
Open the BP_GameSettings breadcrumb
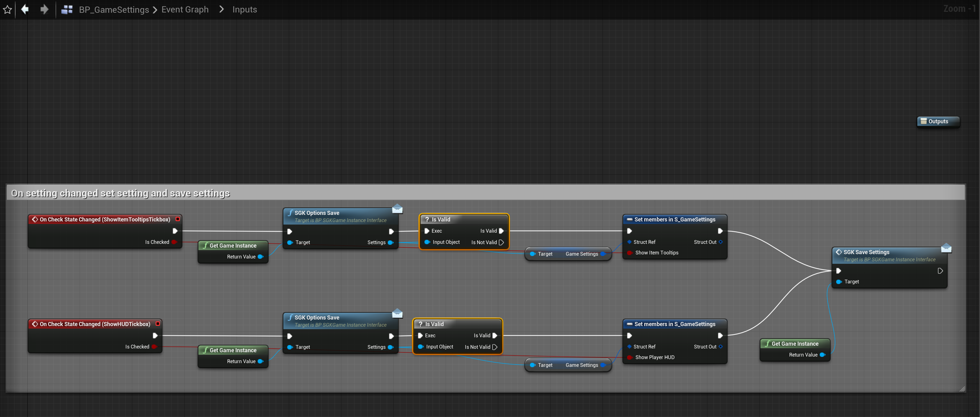[114, 10]
